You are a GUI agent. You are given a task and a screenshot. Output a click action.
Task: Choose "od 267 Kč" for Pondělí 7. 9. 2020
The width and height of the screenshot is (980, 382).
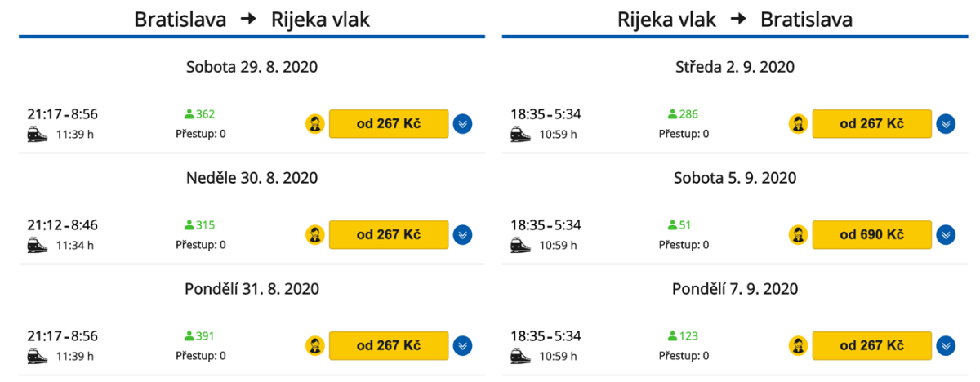tap(872, 346)
